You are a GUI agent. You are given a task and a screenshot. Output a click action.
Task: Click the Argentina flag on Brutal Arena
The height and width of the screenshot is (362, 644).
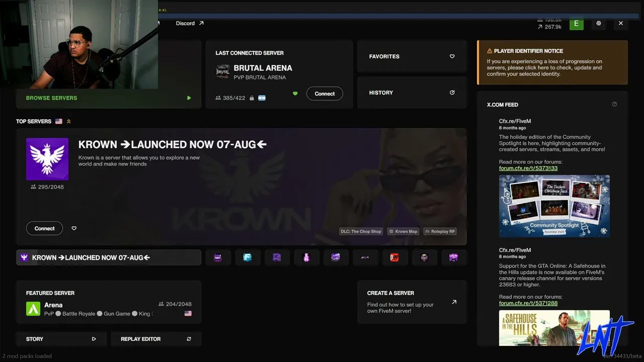[262, 98]
